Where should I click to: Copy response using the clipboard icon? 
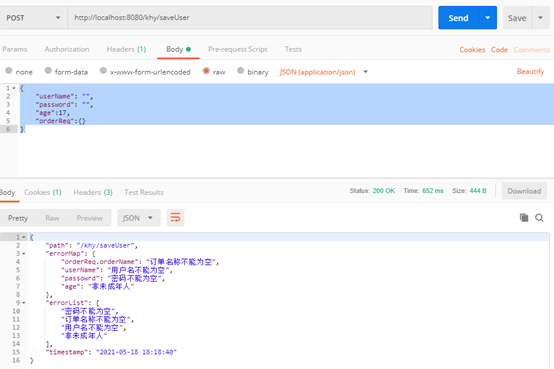[x=524, y=218]
